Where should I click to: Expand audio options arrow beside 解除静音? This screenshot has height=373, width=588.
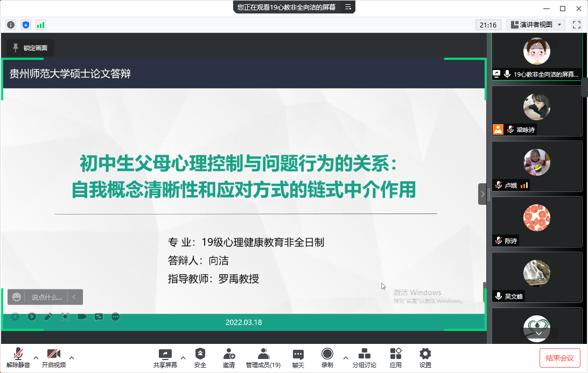tap(36, 357)
